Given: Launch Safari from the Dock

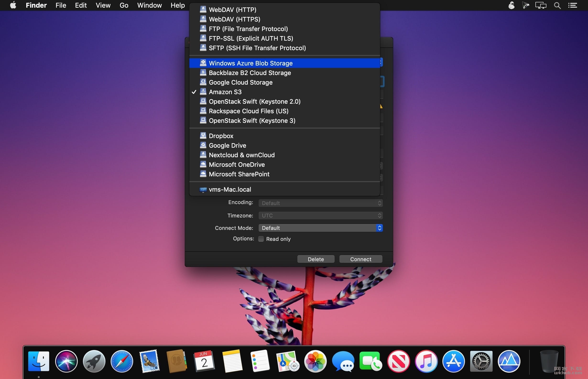Looking at the screenshot, I should pyautogui.click(x=122, y=361).
